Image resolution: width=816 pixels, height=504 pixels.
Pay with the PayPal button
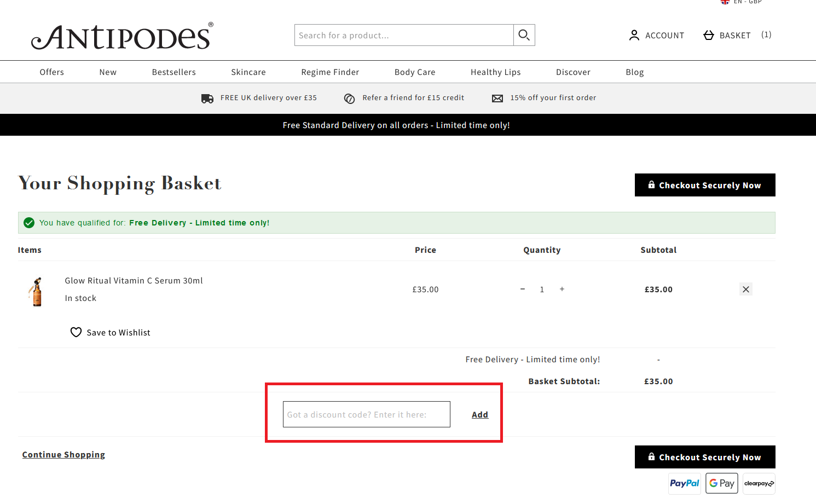point(685,484)
